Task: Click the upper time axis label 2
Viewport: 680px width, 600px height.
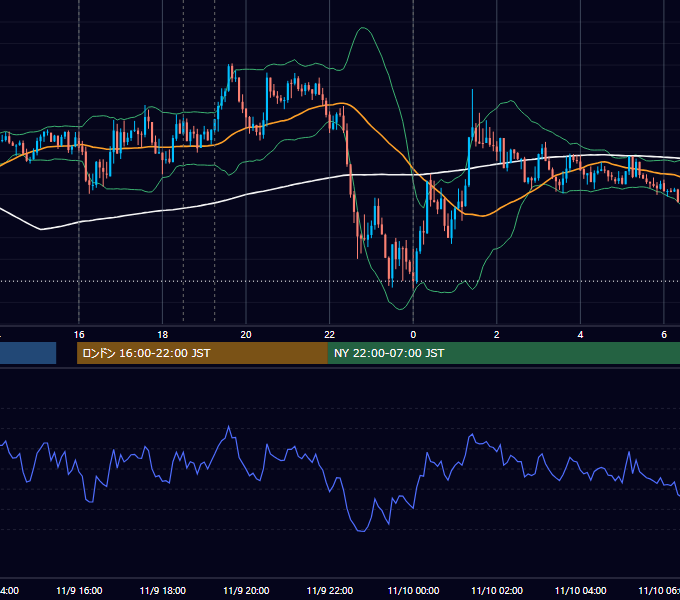Action: click(x=497, y=335)
